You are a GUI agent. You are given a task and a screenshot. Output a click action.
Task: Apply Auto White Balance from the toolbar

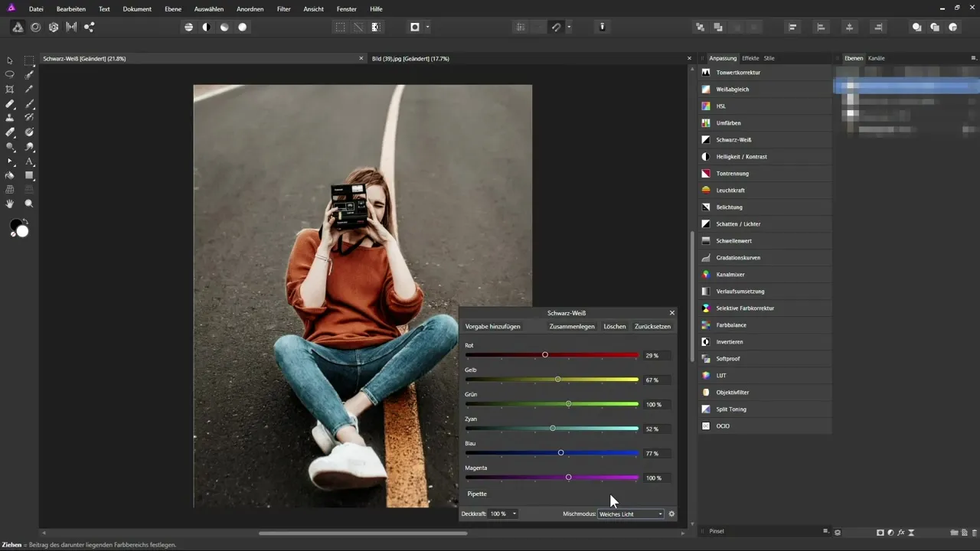243,27
